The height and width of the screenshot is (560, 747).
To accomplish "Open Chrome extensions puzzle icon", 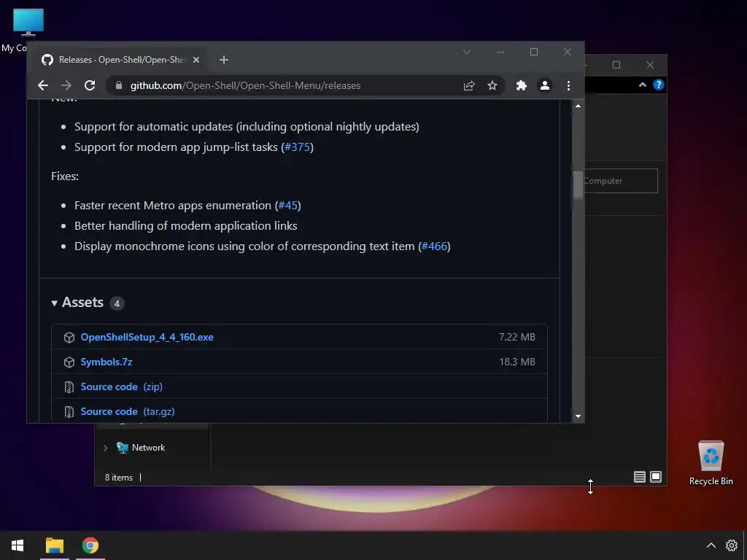I will click(x=521, y=86).
